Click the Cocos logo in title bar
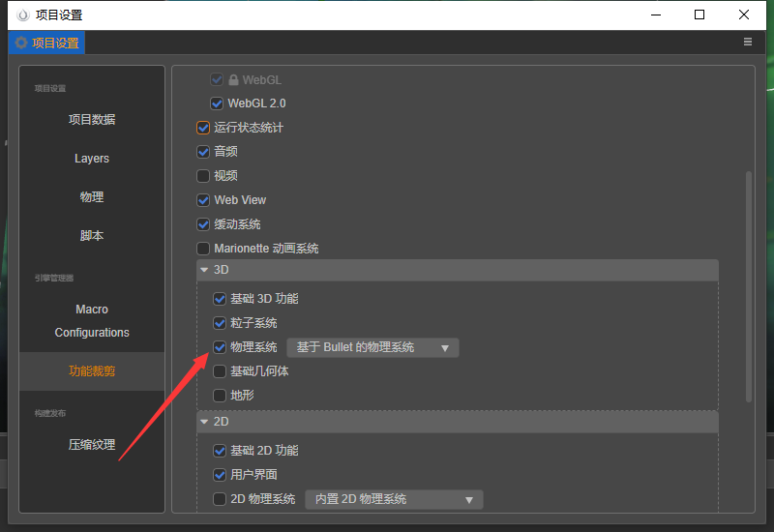The image size is (774, 532). click(x=22, y=15)
